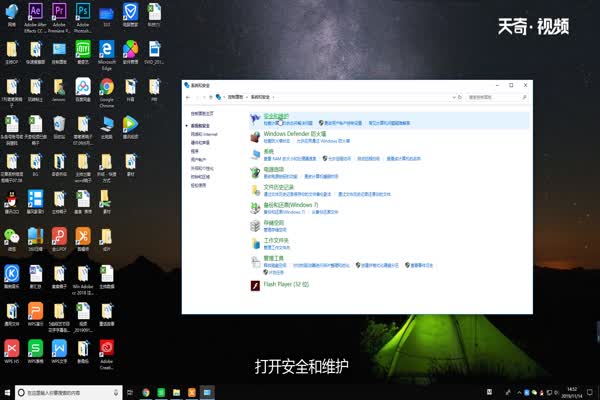Click the 从备份还原文件 link
This screenshot has height=400, width=600.
pyautogui.click(x=325, y=212)
